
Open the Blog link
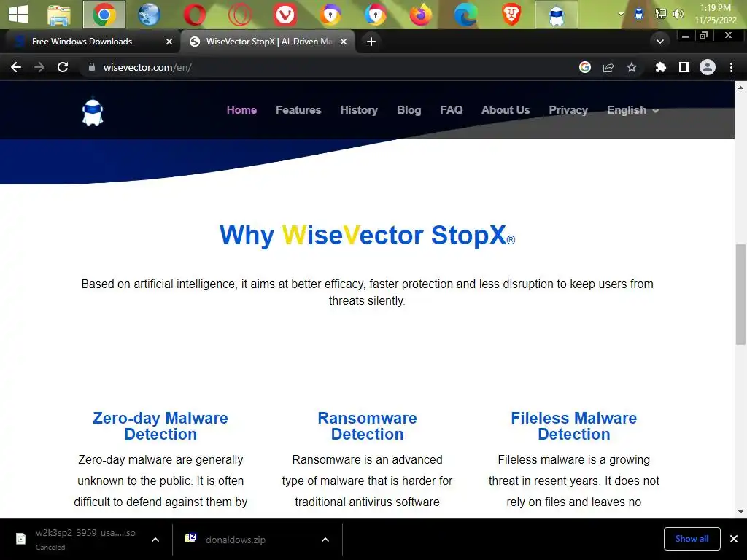(409, 110)
